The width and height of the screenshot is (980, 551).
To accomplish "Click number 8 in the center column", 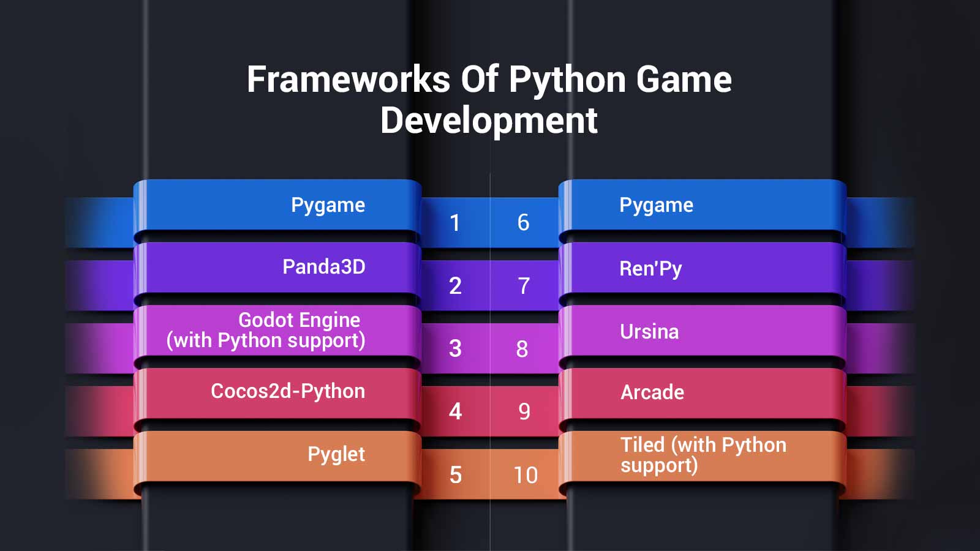I will click(x=522, y=349).
